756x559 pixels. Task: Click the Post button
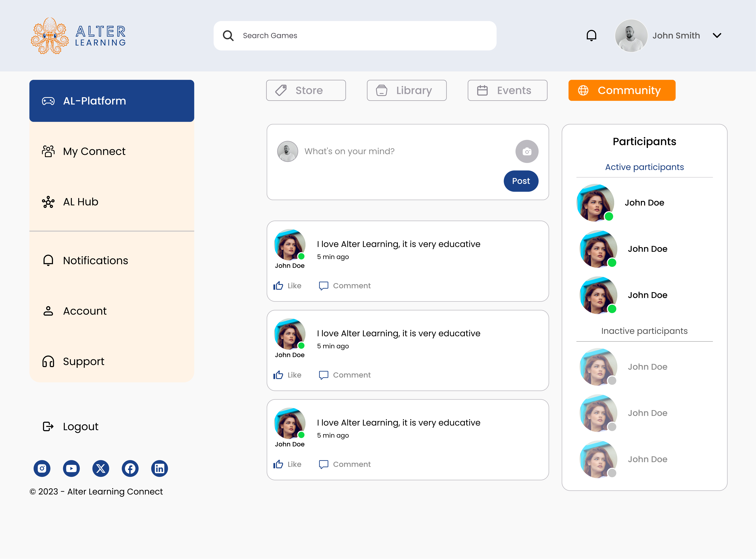(521, 181)
